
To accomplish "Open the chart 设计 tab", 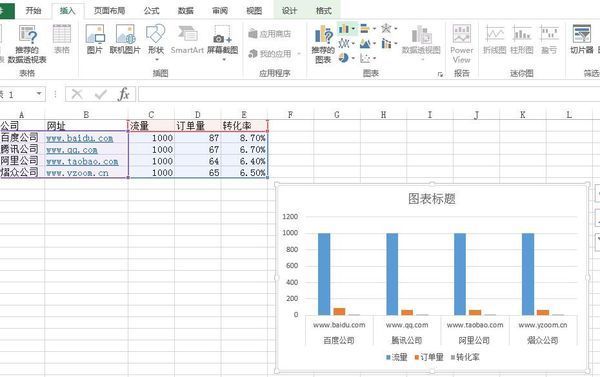I will click(289, 11).
